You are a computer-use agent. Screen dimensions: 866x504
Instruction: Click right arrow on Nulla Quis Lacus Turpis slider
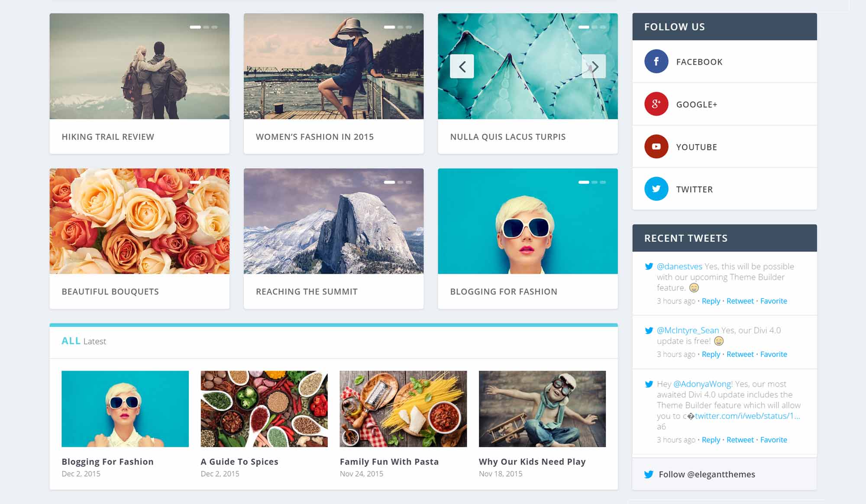click(593, 66)
